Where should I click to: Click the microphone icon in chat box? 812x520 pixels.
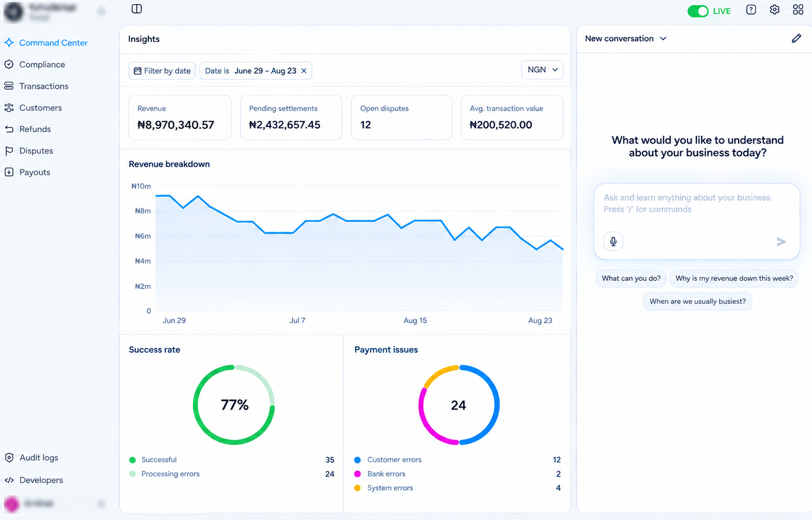(x=613, y=241)
